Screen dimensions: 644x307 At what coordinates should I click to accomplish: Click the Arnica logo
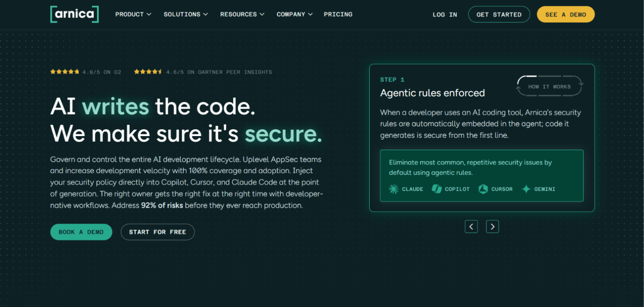[x=74, y=14]
